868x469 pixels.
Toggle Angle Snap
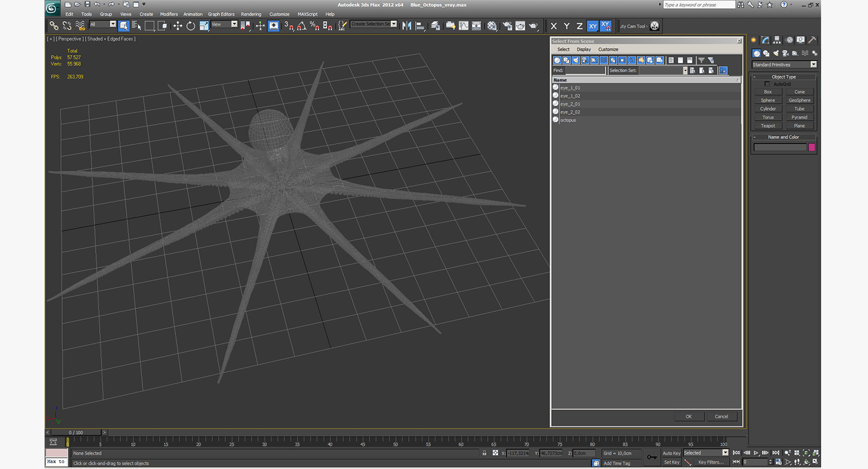point(301,26)
